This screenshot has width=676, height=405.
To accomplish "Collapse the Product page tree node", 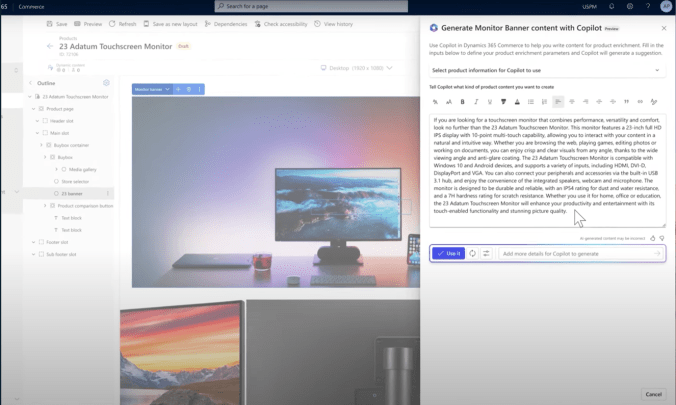I will 34,109.
